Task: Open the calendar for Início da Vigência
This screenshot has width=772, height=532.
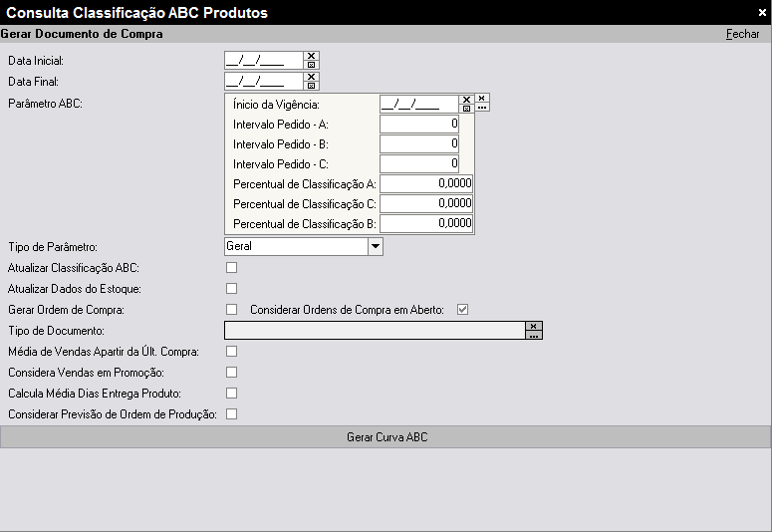Action: coord(466,109)
